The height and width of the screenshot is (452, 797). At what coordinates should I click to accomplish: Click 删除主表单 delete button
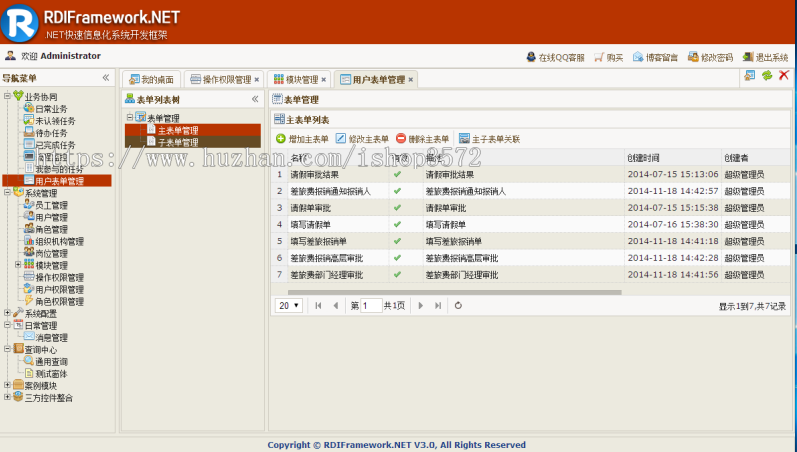(x=422, y=139)
